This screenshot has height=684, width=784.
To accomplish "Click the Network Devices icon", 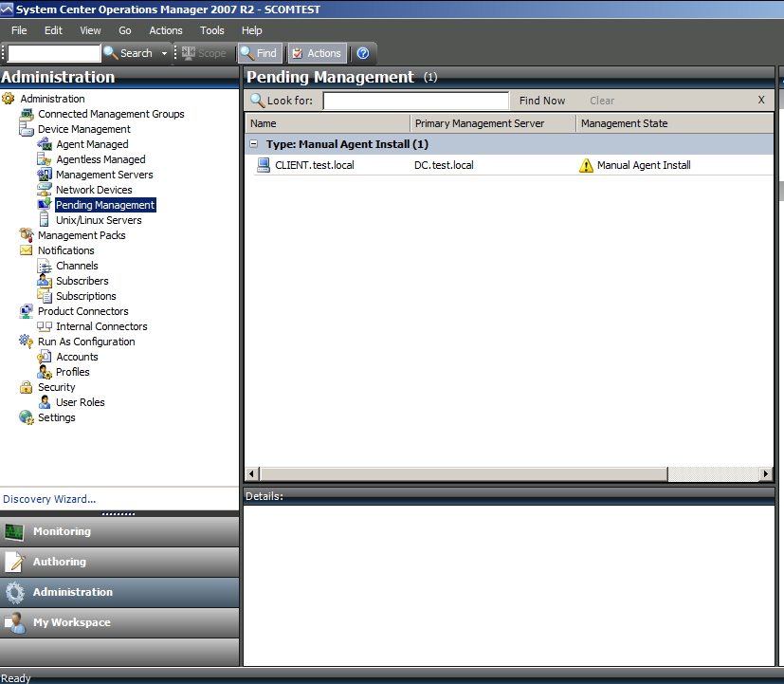I will 45,190.
